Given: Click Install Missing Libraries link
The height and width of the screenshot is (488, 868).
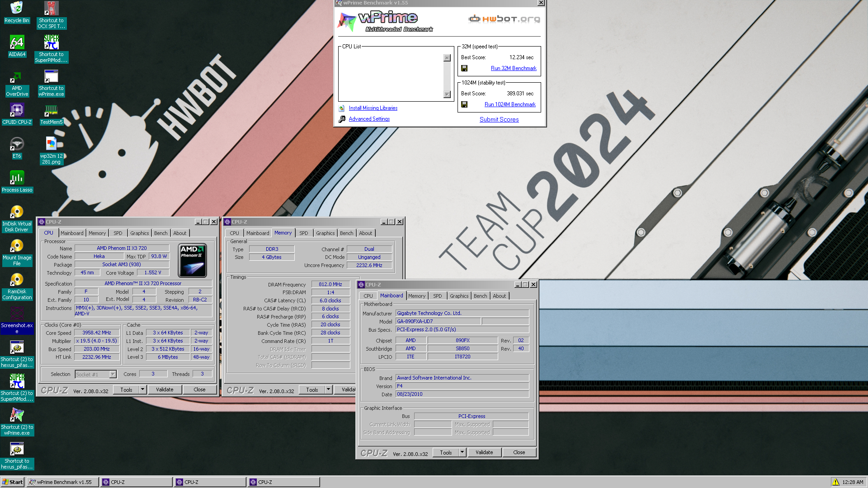Looking at the screenshot, I should (373, 108).
